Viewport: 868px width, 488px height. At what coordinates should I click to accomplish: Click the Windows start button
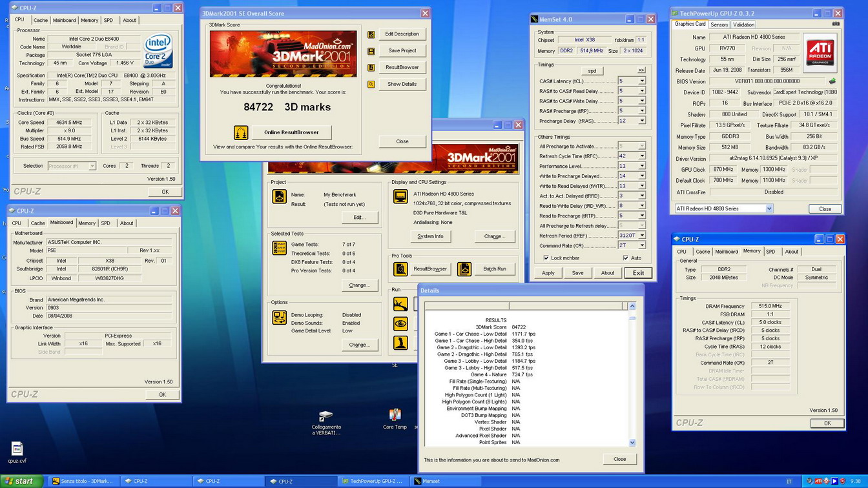pos(21,481)
